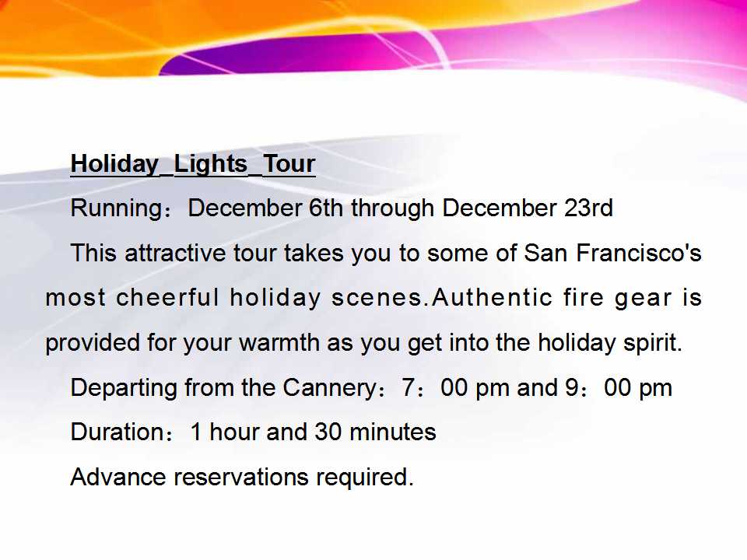Viewport: 747px width, 560px height.
Task: Click the Duration label
Action: (x=117, y=432)
